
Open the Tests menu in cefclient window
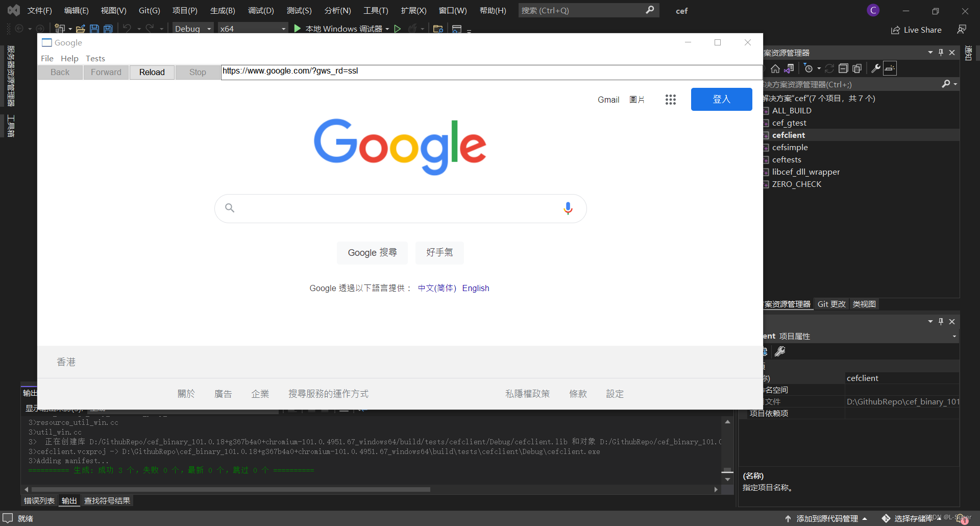(x=95, y=58)
